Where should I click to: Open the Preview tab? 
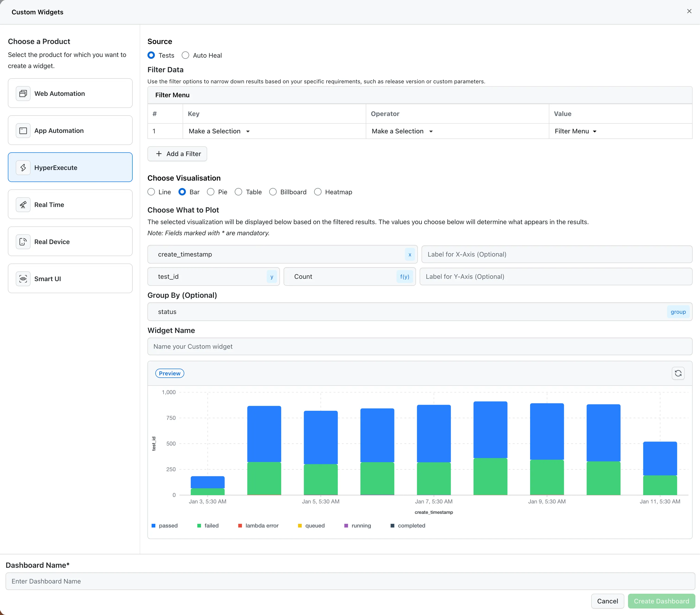coord(169,373)
